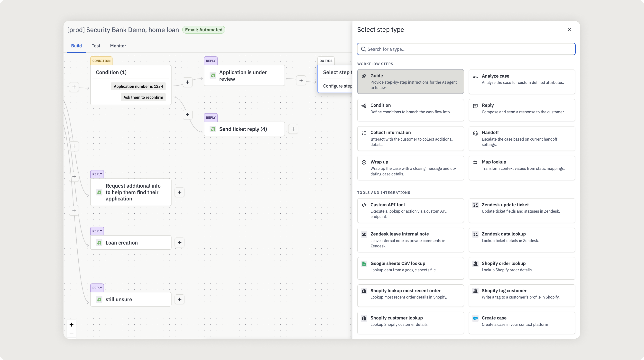Open the Monitor tab
This screenshot has width=644, height=360.
(x=118, y=46)
